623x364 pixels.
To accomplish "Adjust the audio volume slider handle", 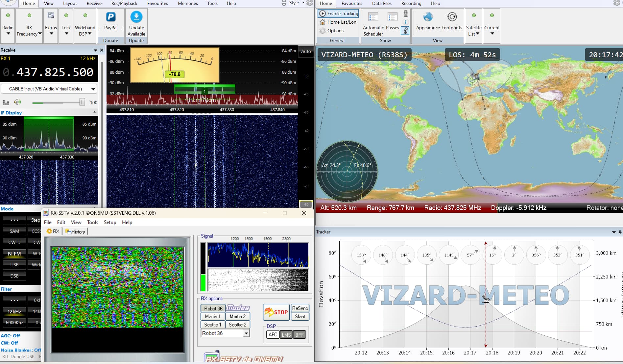I will [82, 102].
